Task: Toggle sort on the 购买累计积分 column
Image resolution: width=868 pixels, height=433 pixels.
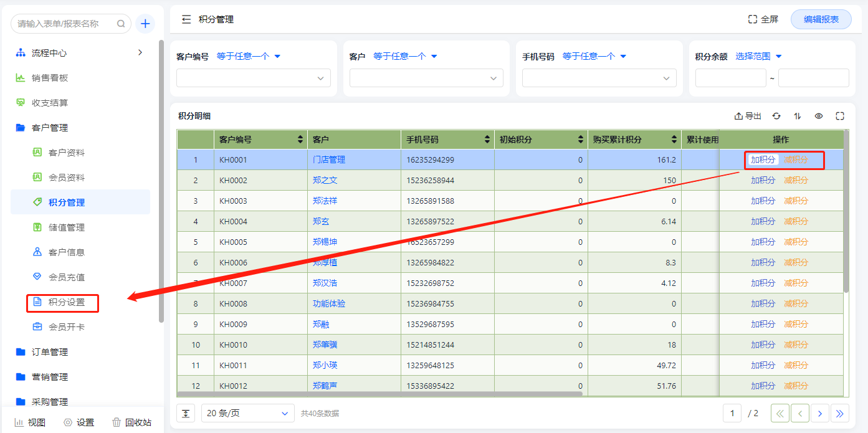Action: click(674, 140)
